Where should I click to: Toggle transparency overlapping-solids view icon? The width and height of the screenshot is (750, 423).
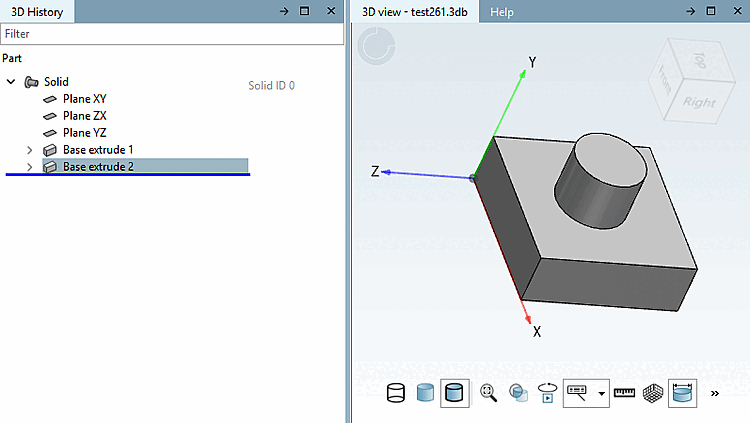[x=518, y=393]
